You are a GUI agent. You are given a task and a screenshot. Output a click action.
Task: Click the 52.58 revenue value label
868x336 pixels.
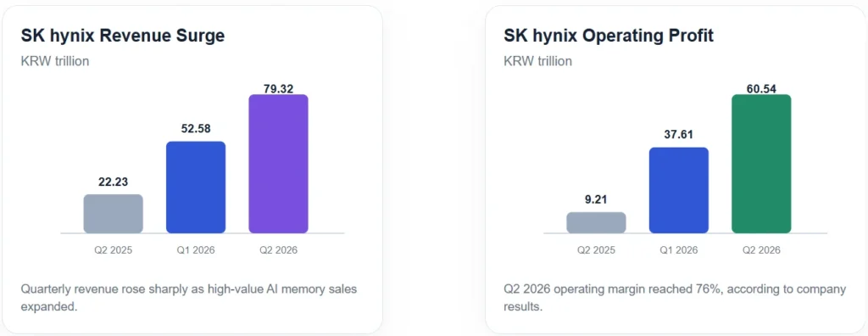tap(196, 129)
